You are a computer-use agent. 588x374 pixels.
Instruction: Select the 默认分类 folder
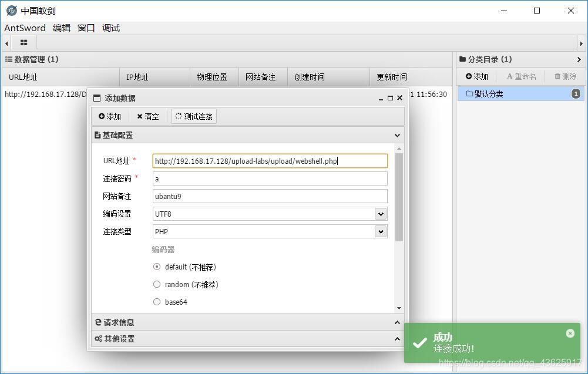tap(521, 94)
